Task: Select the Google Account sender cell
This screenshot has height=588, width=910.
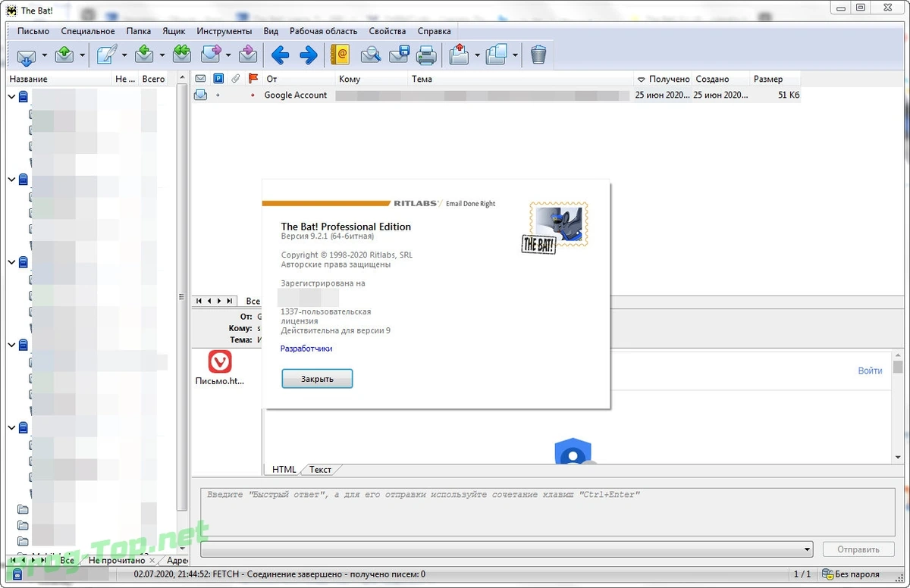Action: click(x=296, y=95)
